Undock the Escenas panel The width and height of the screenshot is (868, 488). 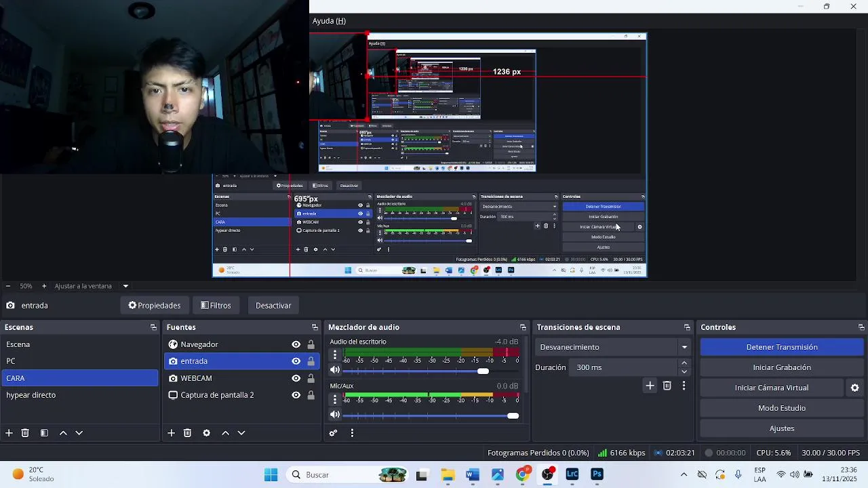[153, 327]
